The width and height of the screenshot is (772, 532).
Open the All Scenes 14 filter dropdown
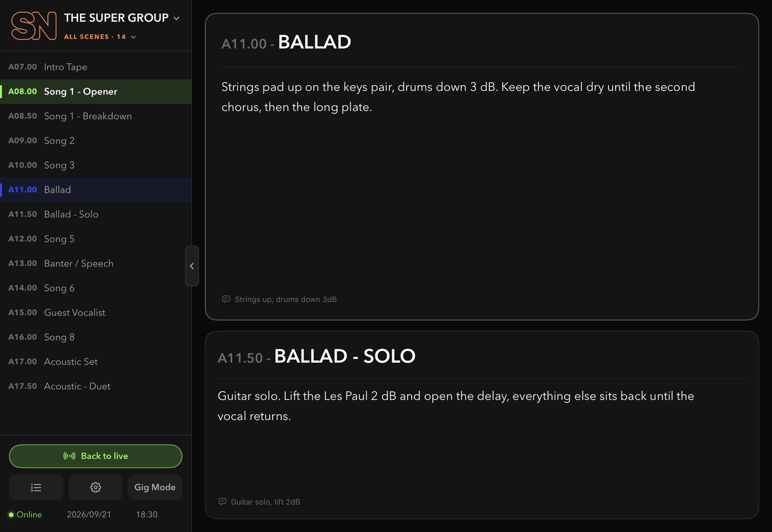(x=100, y=37)
